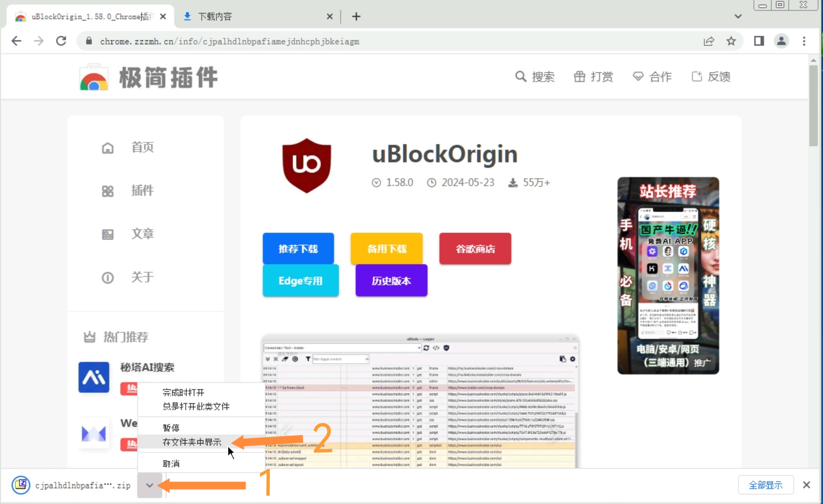823x504 pixels.
Task: Open the 首页 home sidebar item
Action: coord(142,147)
